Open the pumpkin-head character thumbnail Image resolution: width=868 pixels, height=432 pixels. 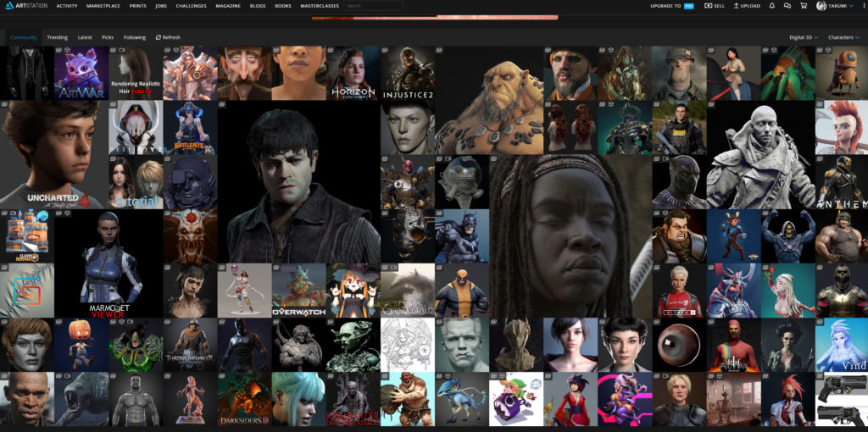[81, 344]
